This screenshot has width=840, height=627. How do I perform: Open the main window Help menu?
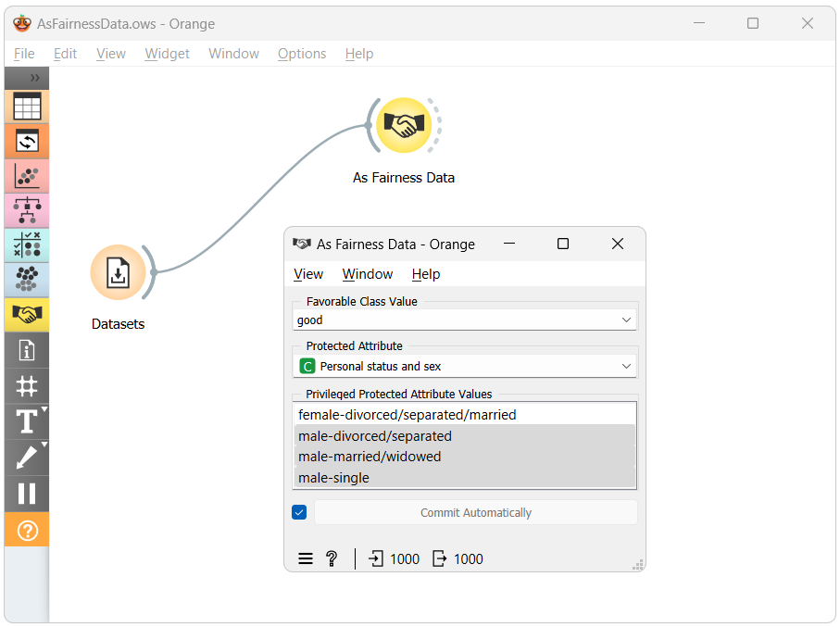(359, 54)
